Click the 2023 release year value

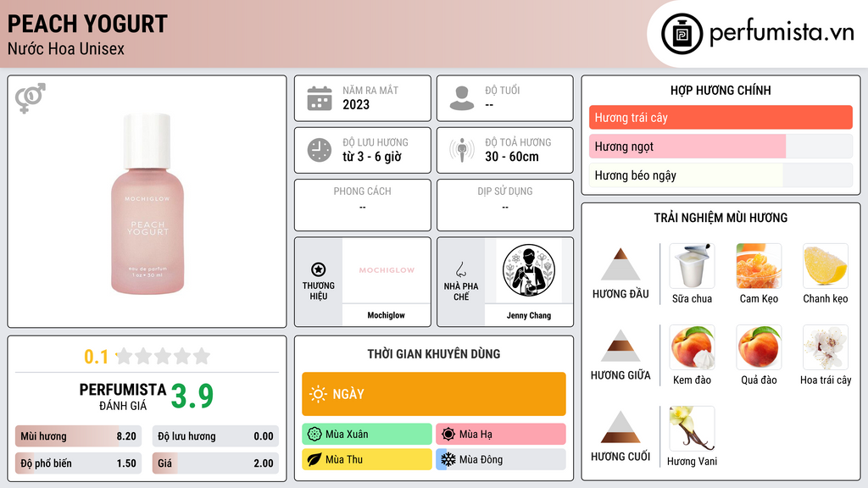(x=356, y=104)
